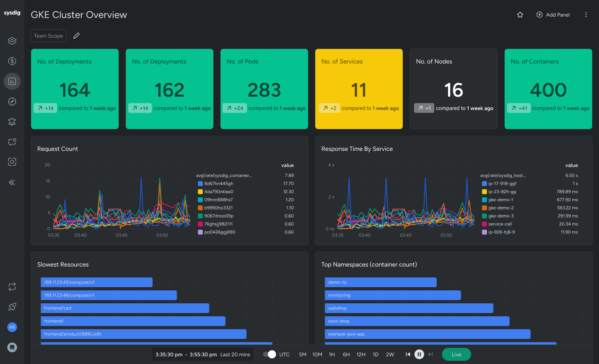Click the Add Panel button
The image size is (599, 364).
coord(553,15)
